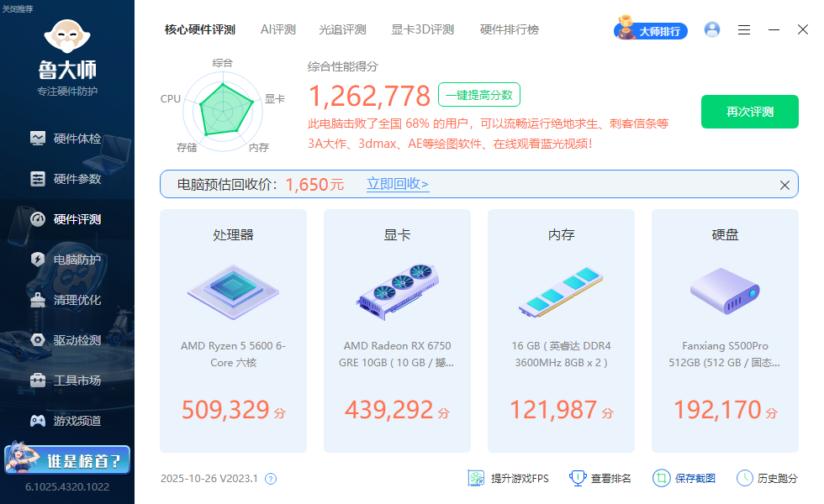Dismiss the 电脑预估回收价 banner

(784, 185)
